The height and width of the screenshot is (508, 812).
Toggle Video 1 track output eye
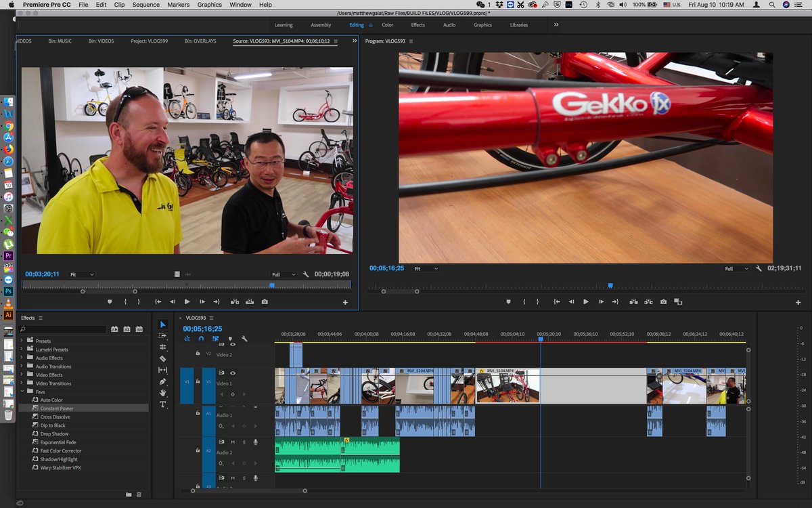pyautogui.click(x=233, y=373)
